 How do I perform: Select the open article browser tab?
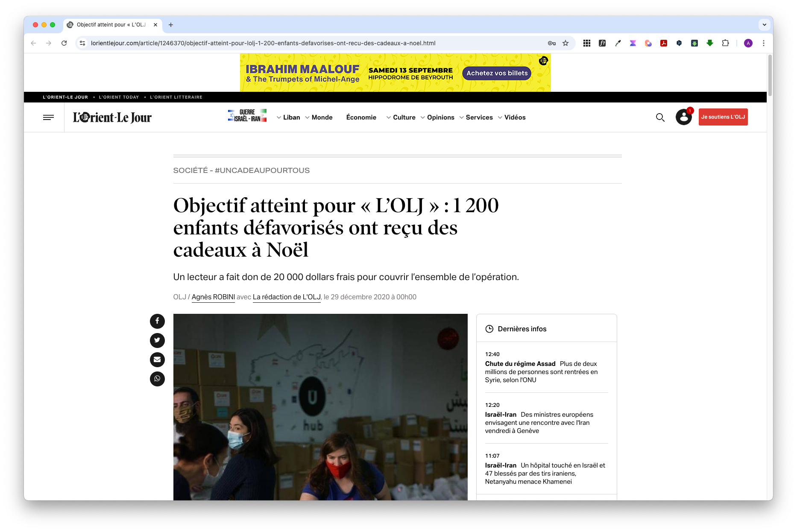pos(110,25)
